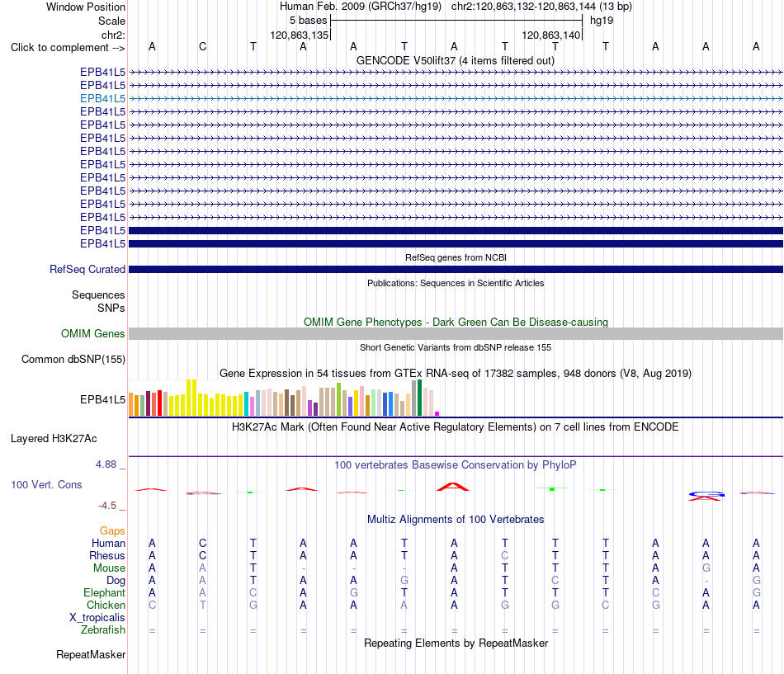Click the Gaps label in Multiz track
The height and width of the screenshot is (674, 784).
(x=112, y=531)
